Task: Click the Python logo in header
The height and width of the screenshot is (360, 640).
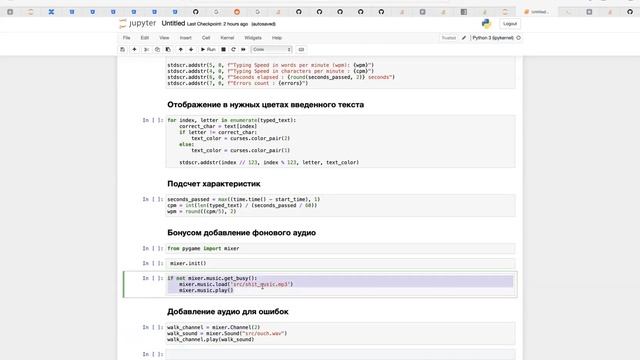Action: (x=487, y=24)
